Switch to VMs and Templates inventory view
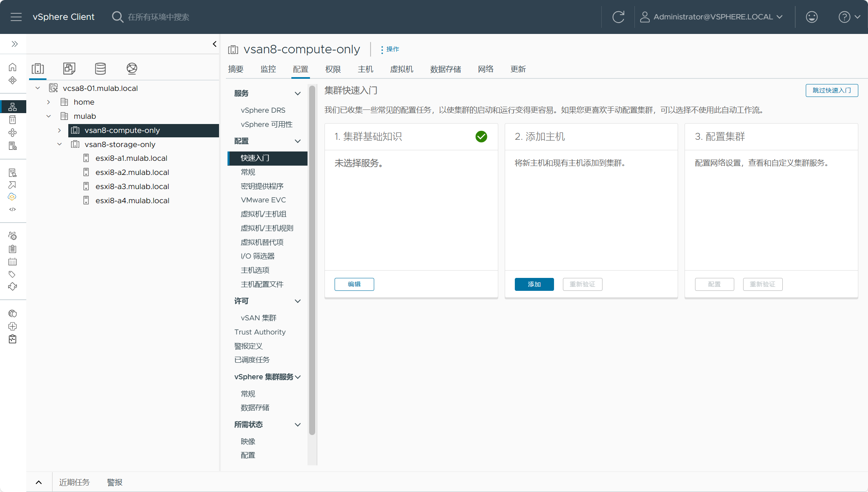Image resolution: width=868 pixels, height=492 pixels. 69,69
